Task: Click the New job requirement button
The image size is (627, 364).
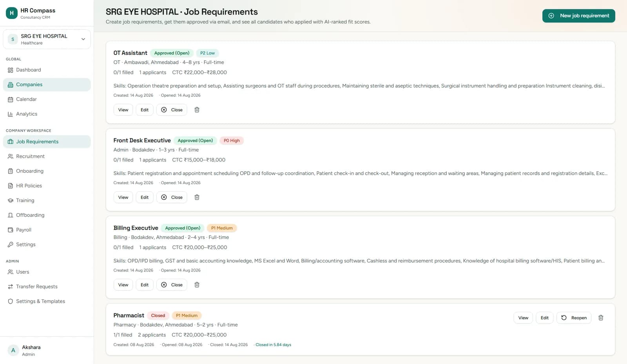Action: pos(578,16)
